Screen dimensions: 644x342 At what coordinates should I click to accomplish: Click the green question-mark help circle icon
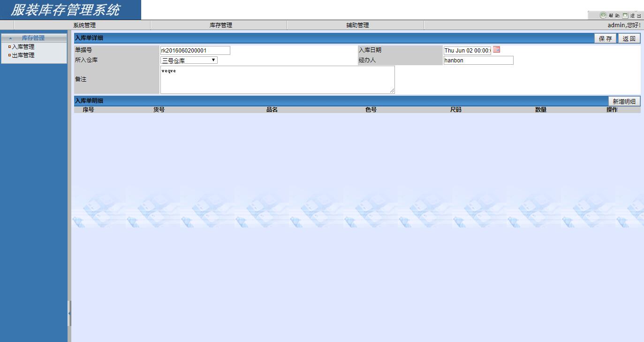pyautogui.click(x=603, y=15)
